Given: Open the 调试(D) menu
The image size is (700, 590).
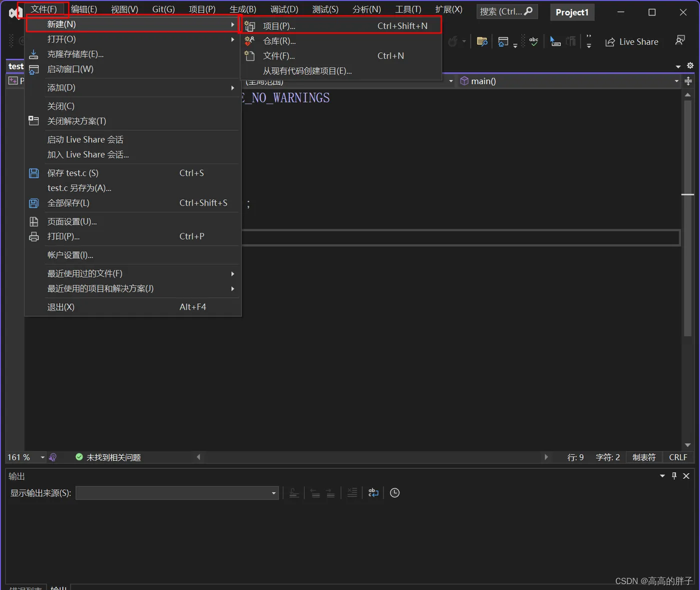Looking at the screenshot, I should (x=284, y=10).
